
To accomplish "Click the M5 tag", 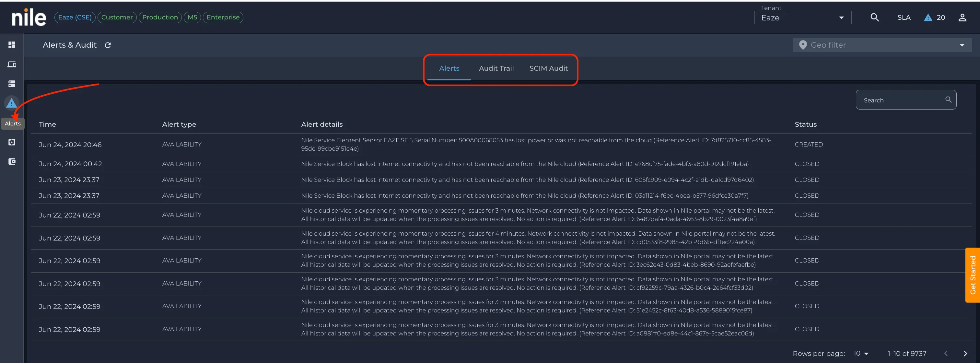I will pos(192,18).
